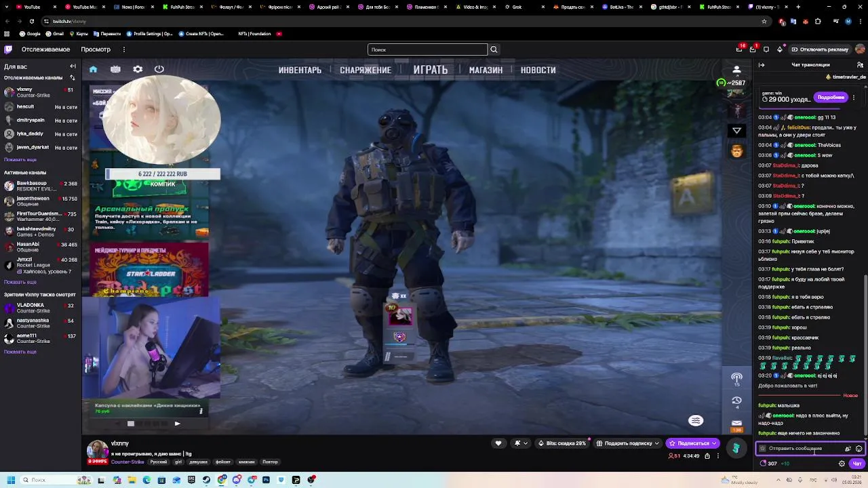Click the 'фейсит' stream tag
The width and height of the screenshot is (868, 488).
(223, 462)
